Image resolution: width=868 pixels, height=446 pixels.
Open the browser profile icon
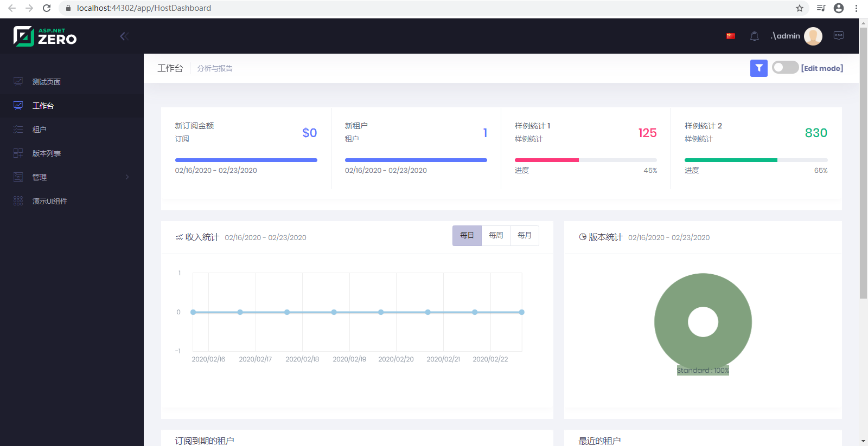point(839,8)
